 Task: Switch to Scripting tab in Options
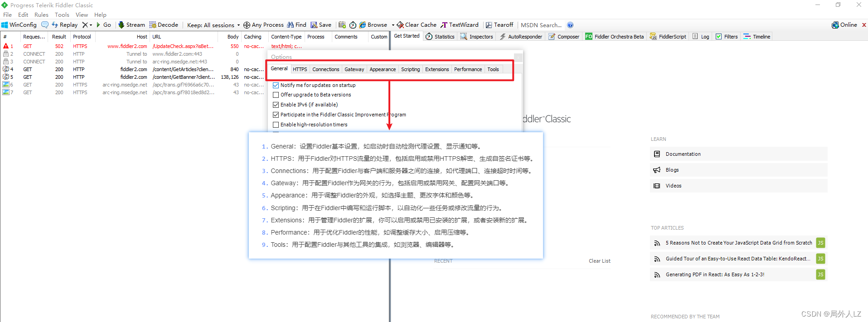pos(410,69)
